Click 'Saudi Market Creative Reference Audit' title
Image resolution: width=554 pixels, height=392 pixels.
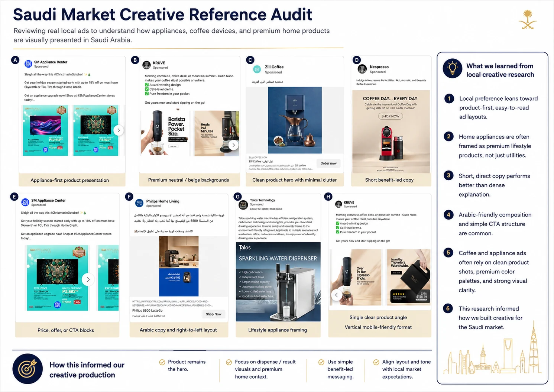(x=163, y=14)
